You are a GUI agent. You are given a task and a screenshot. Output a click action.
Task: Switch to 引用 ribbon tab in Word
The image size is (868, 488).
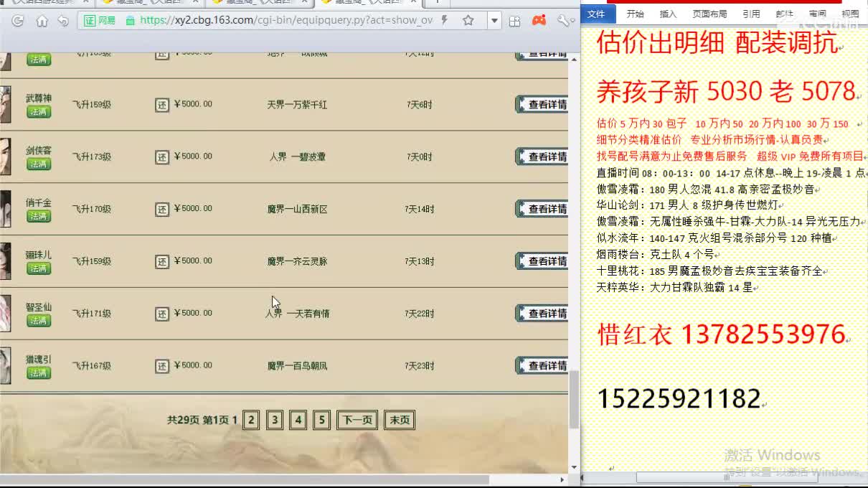pos(751,14)
